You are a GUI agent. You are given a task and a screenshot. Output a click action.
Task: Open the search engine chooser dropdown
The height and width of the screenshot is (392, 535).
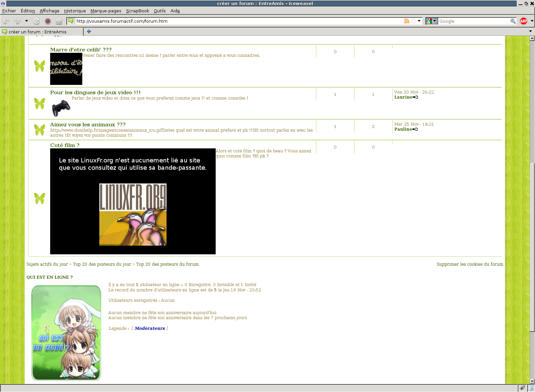(x=432, y=21)
